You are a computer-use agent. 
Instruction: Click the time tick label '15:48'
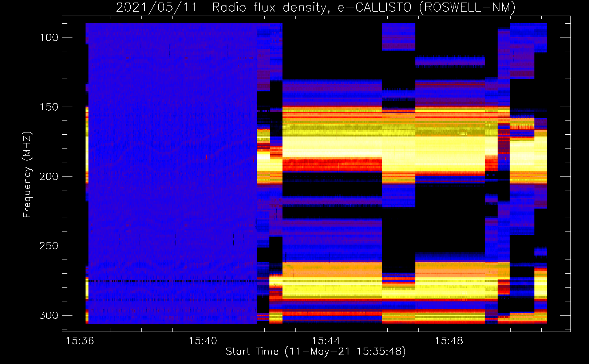(449, 341)
